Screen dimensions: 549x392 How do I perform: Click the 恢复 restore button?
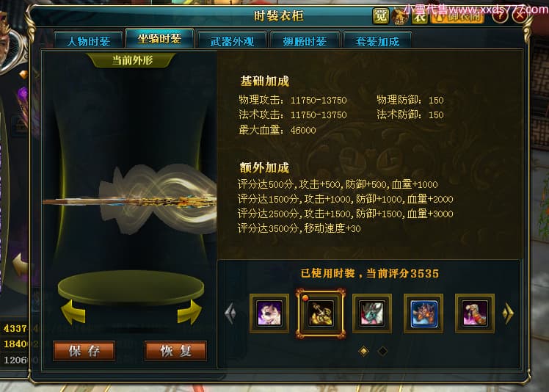pyautogui.click(x=175, y=351)
